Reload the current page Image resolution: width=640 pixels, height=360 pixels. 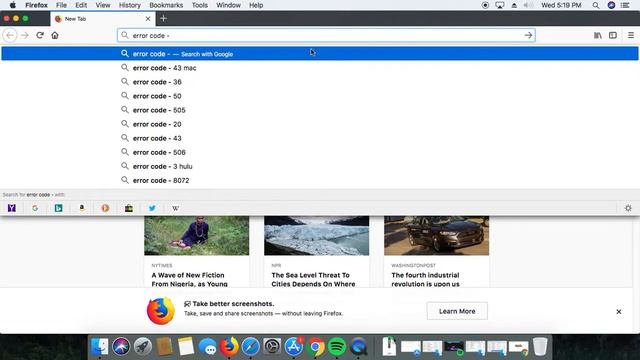click(x=40, y=36)
